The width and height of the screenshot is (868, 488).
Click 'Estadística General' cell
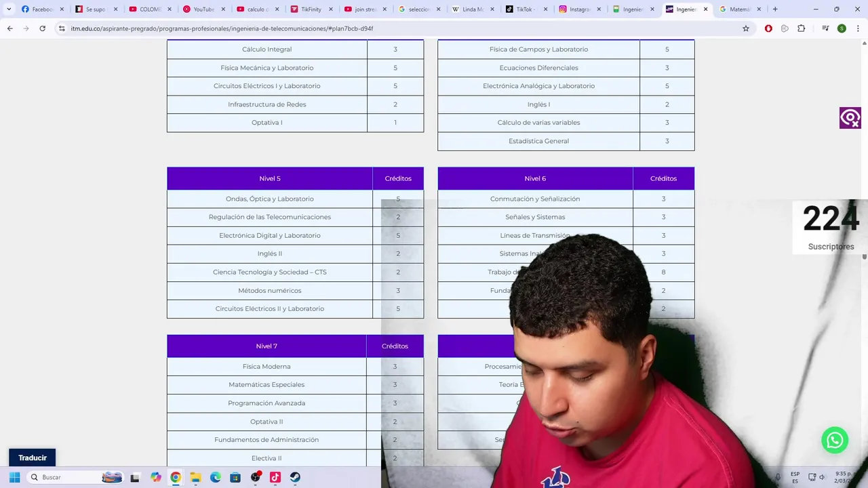(x=539, y=141)
